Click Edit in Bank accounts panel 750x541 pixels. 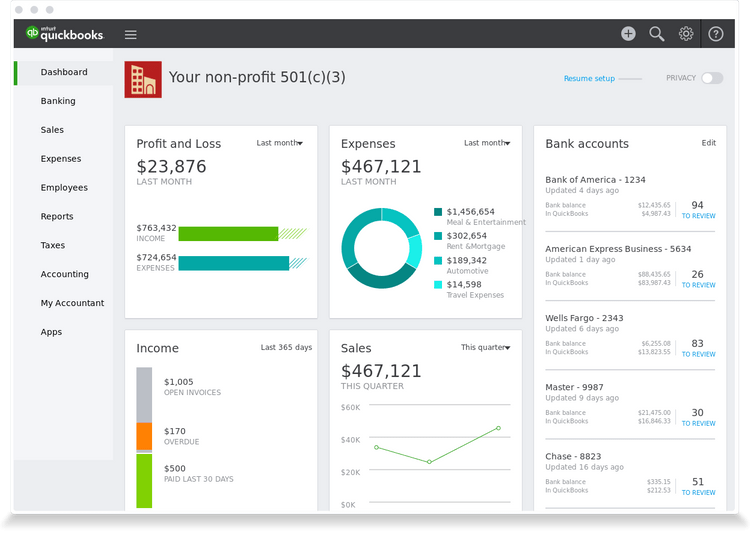point(708,143)
